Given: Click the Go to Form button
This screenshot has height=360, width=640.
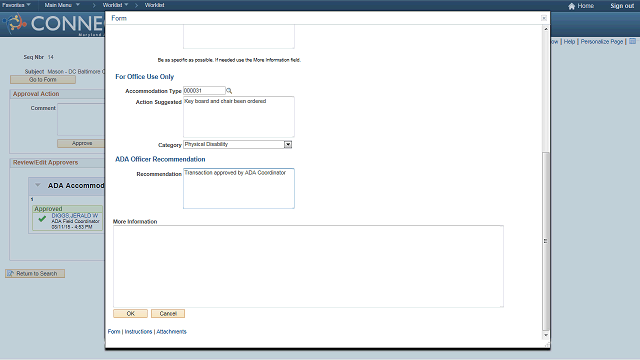Looking at the screenshot, I should coord(43,80).
